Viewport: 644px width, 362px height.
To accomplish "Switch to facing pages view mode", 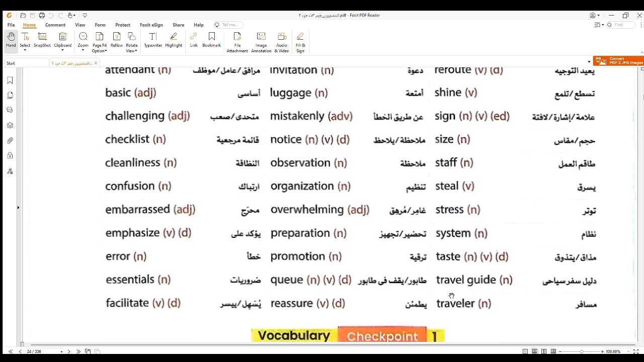I will (x=544, y=351).
